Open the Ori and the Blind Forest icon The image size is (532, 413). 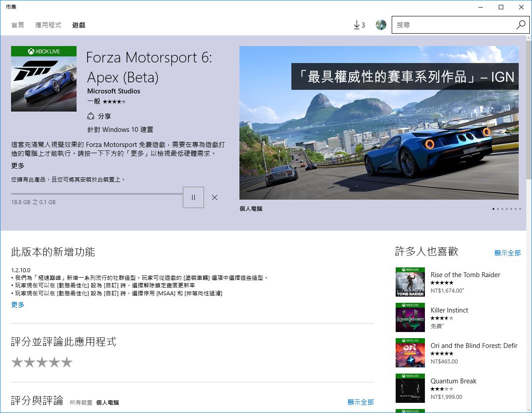point(410,353)
